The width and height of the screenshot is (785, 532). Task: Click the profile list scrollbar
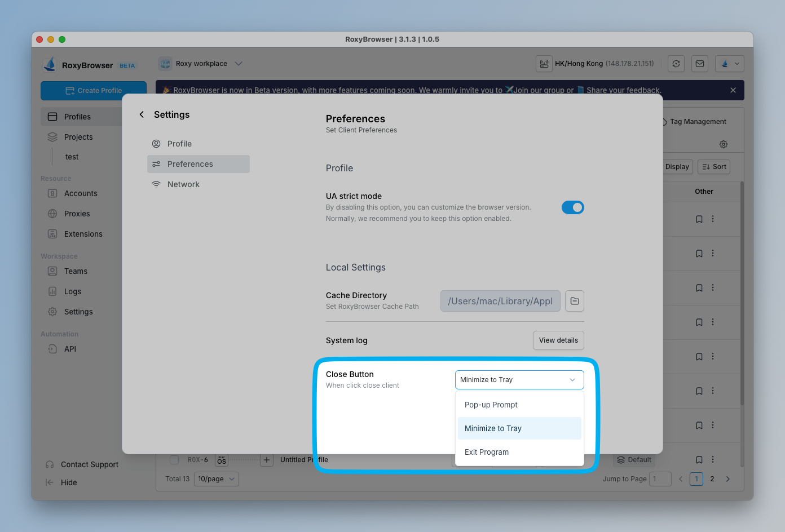pos(742,293)
